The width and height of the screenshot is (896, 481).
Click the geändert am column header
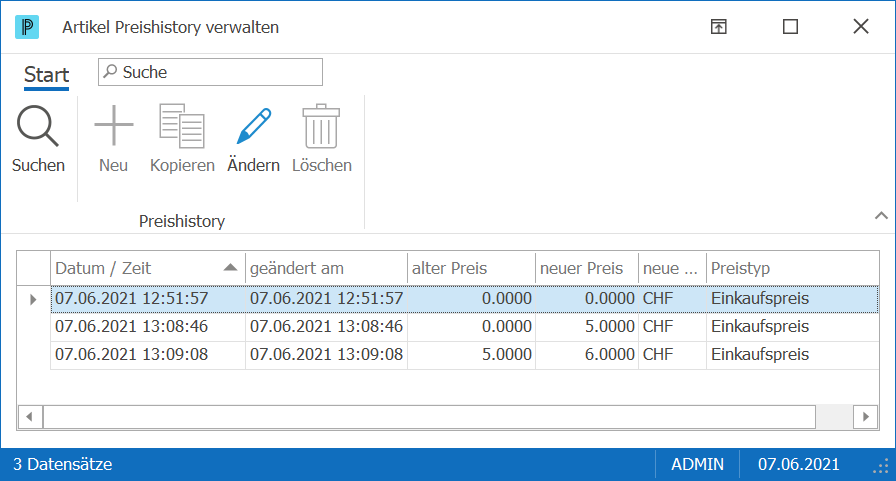[x=326, y=268]
